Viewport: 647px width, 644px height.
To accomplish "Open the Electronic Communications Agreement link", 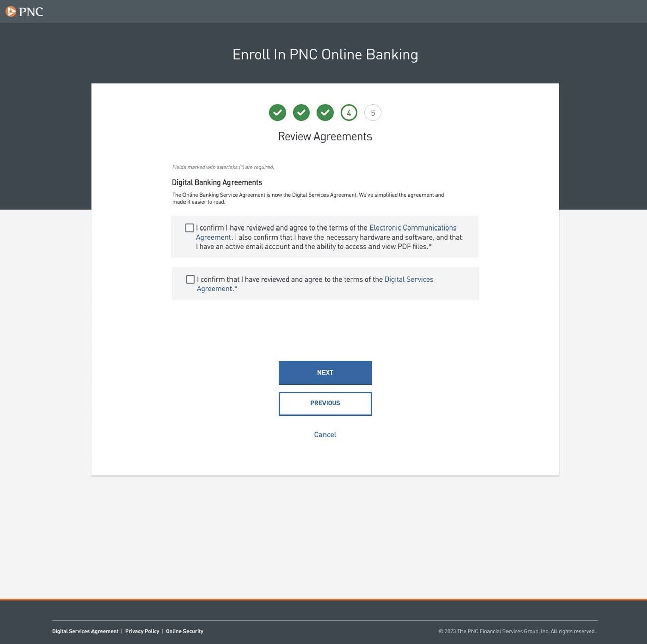I will pyautogui.click(x=412, y=228).
